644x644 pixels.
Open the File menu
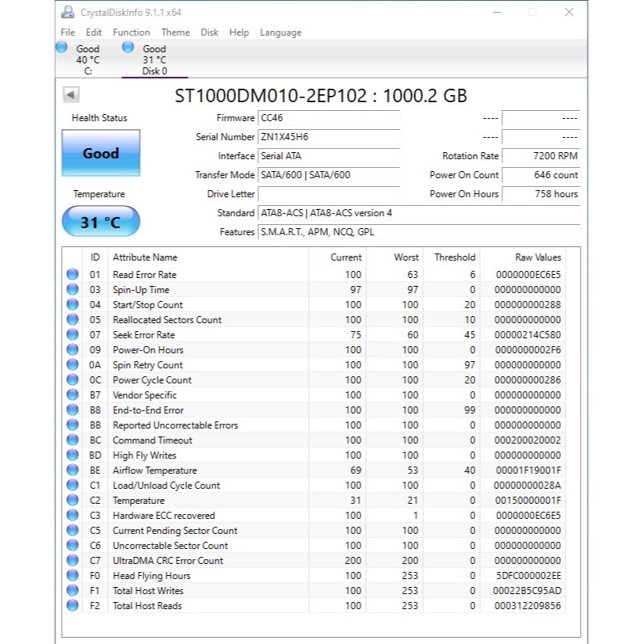click(x=68, y=32)
